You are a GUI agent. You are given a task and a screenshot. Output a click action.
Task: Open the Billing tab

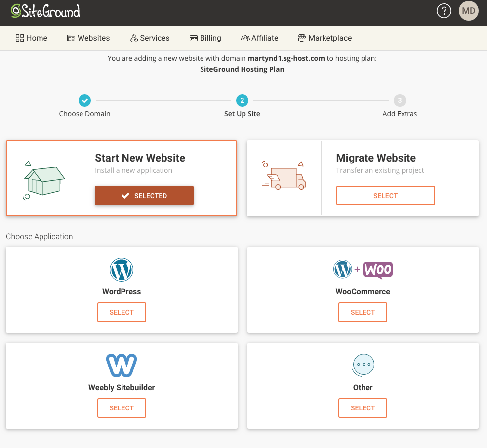tap(205, 38)
